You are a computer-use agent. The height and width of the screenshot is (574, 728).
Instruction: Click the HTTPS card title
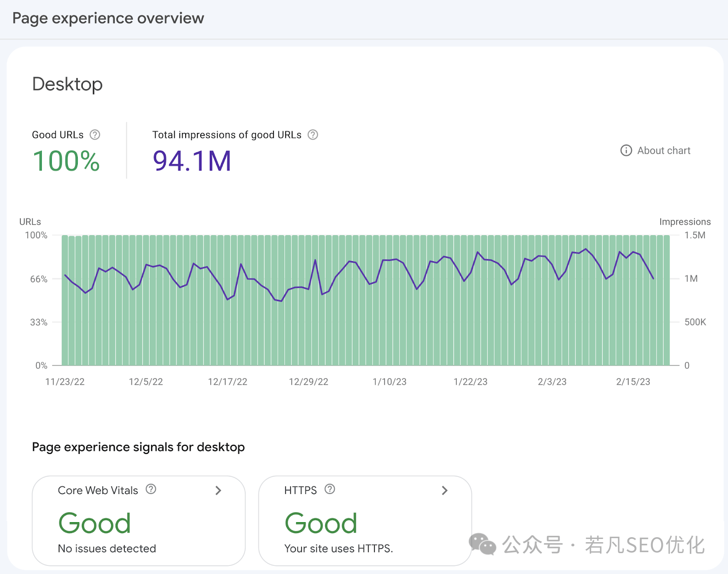300,490
